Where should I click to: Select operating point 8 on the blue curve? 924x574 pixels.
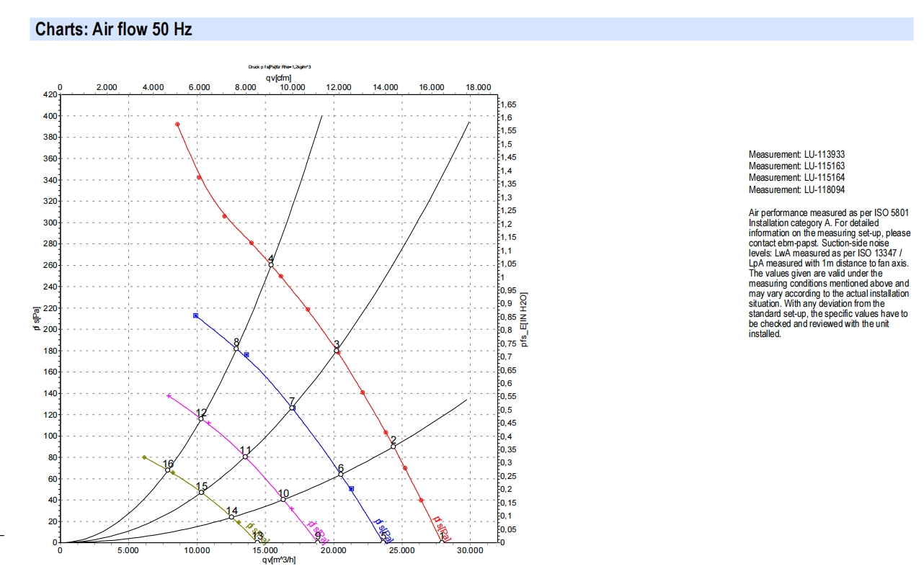click(x=236, y=349)
